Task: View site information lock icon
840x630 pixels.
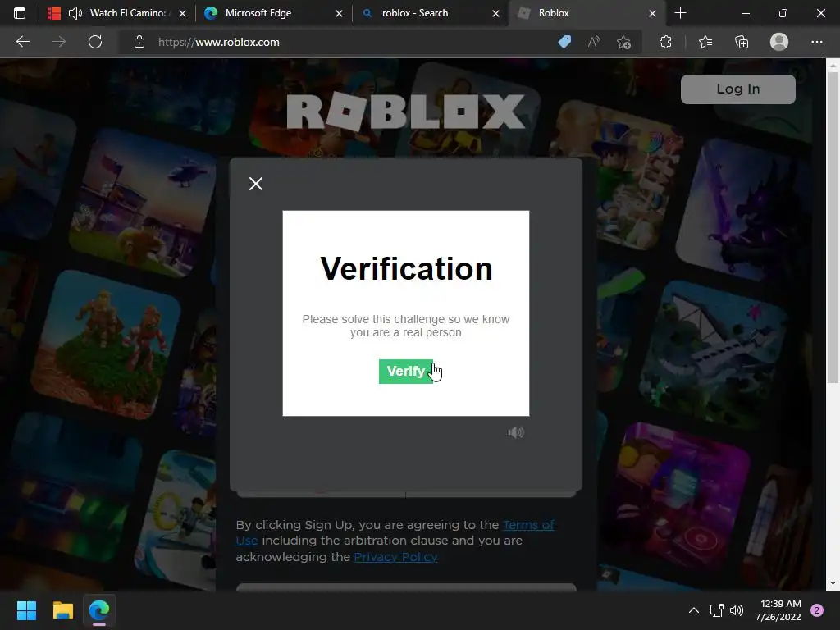Action: click(x=139, y=42)
